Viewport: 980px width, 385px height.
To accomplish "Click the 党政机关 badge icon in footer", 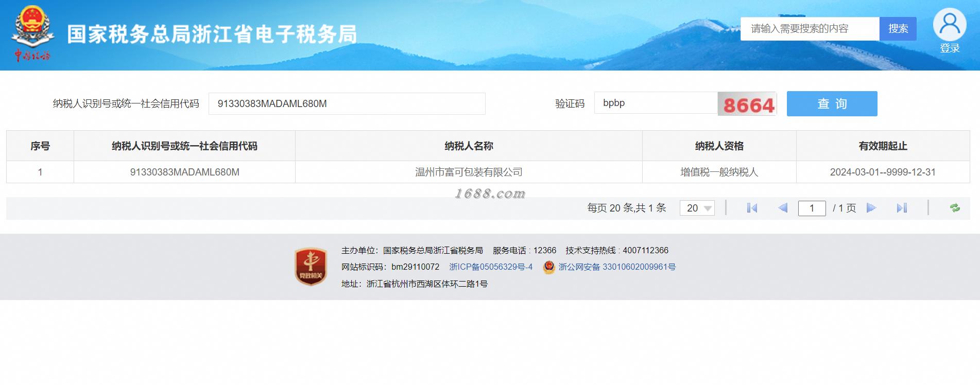I will tap(311, 267).
